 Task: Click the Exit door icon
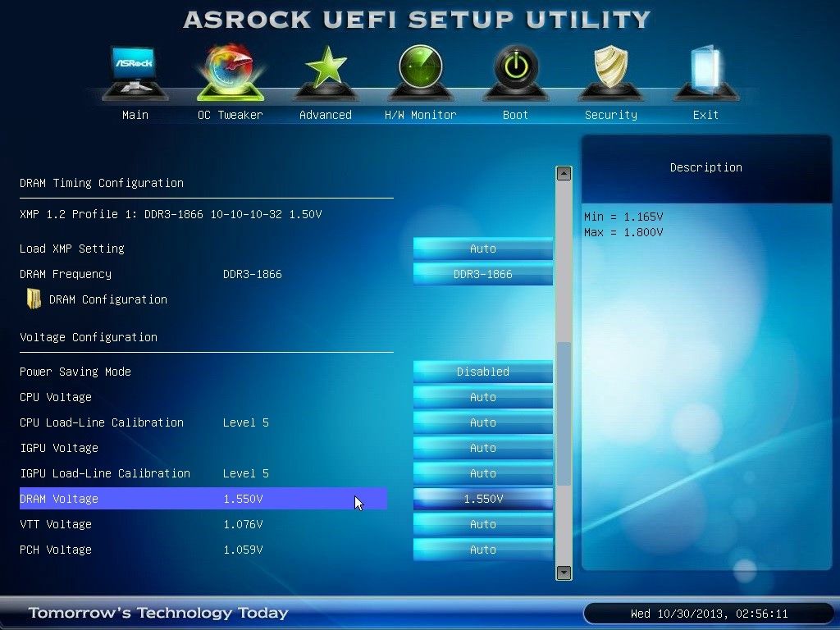705,73
